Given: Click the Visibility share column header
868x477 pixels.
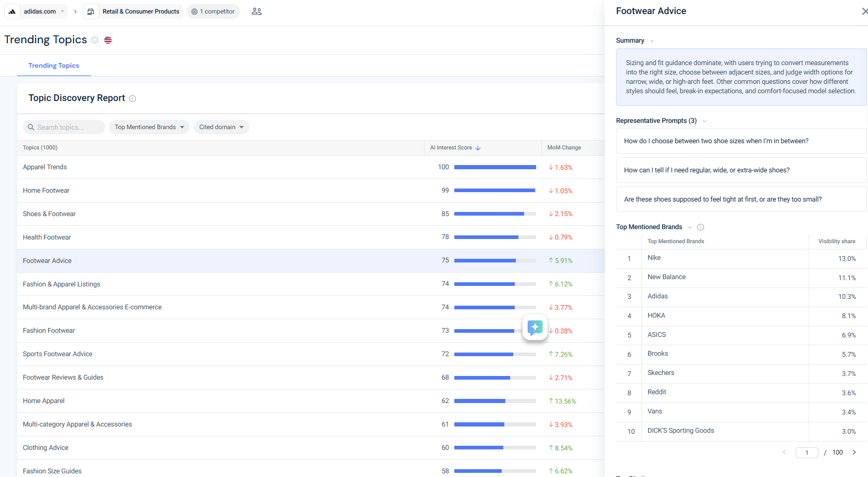Looking at the screenshot, I should pos(837,242).
